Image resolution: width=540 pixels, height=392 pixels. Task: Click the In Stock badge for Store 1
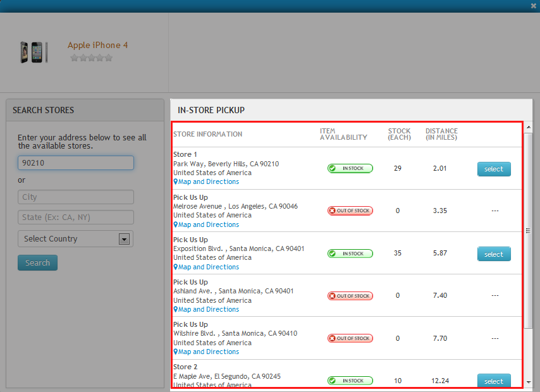(350, 169)
